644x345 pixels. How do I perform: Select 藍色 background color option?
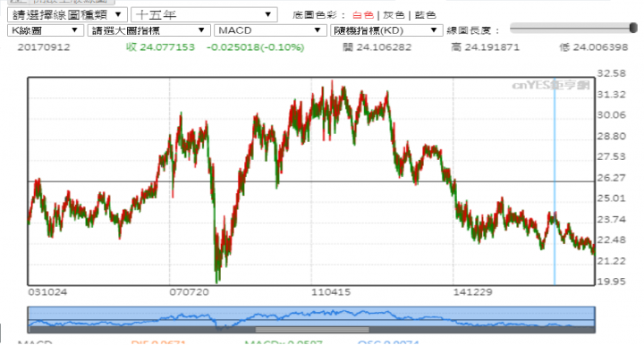425,15
